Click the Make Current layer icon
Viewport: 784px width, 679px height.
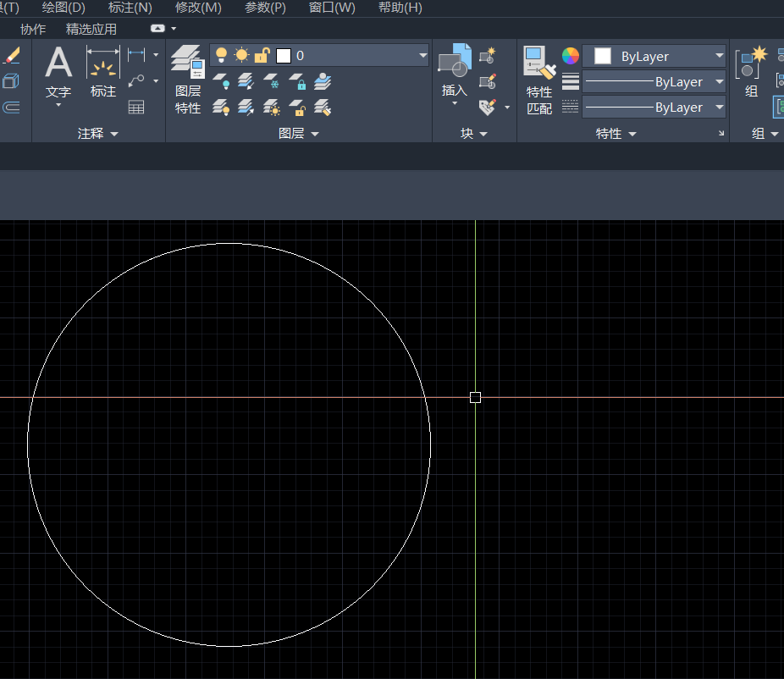point(323,81)
